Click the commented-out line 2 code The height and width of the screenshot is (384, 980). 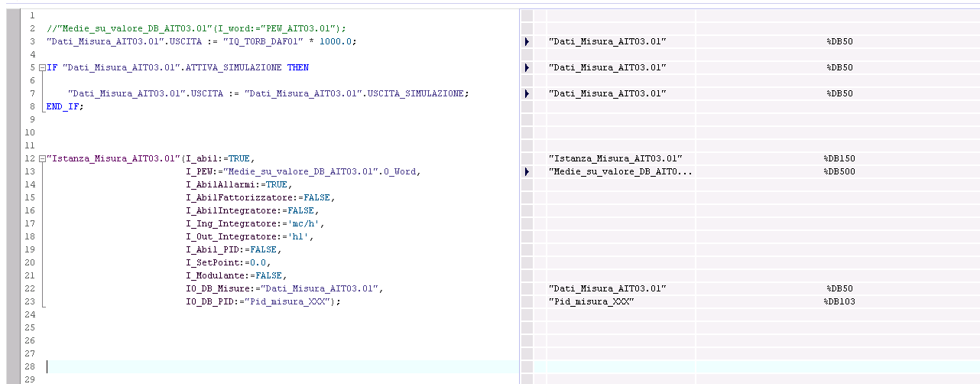[x=196, y=28]
